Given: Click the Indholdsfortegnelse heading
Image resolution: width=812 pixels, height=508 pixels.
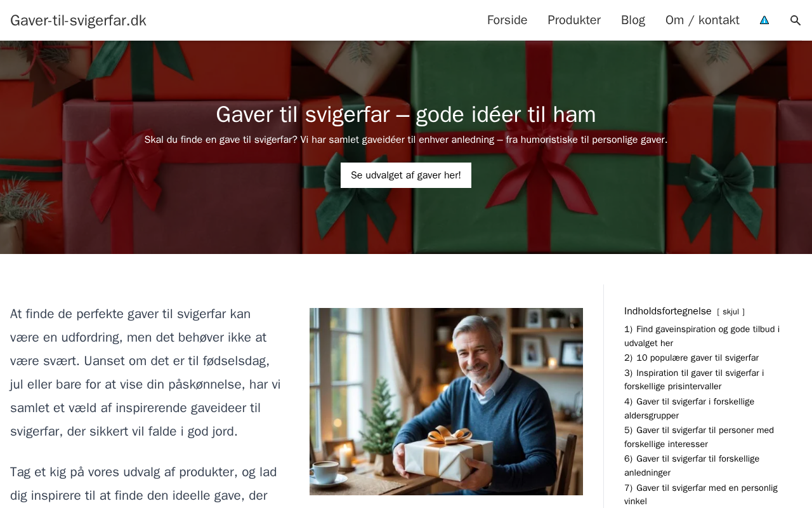Looking at the screenshot, I should tap(668, 311).
